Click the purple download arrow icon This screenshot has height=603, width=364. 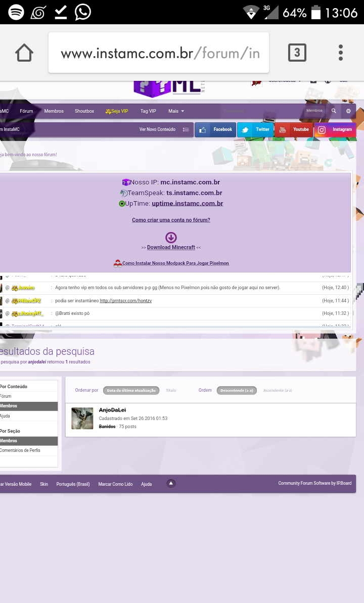pos(171,237)
